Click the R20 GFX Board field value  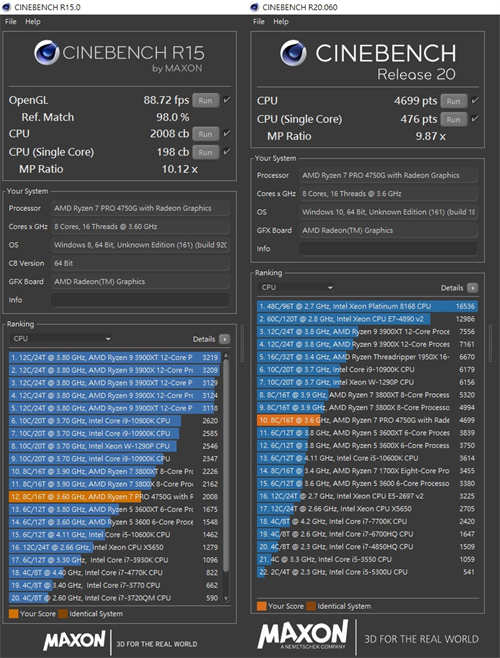tap(389, 230)
